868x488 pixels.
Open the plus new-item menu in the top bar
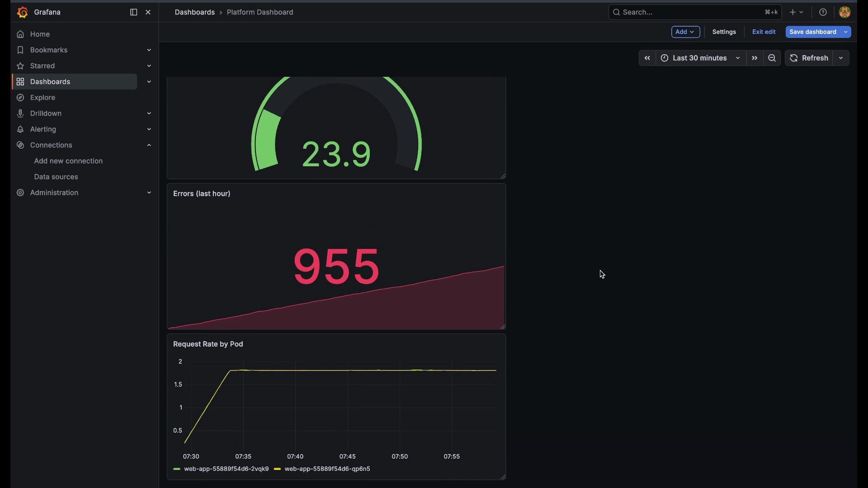(x=797, y=12)
